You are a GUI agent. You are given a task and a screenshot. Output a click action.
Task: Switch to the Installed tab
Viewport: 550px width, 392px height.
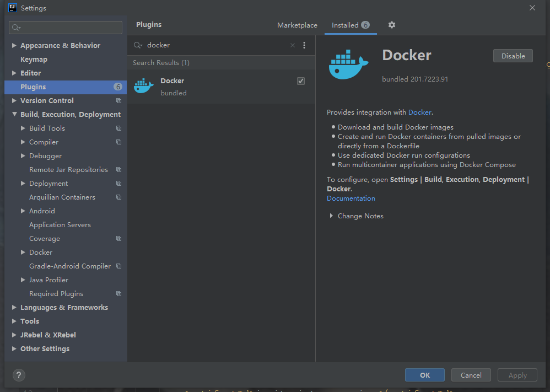(351, 25)
